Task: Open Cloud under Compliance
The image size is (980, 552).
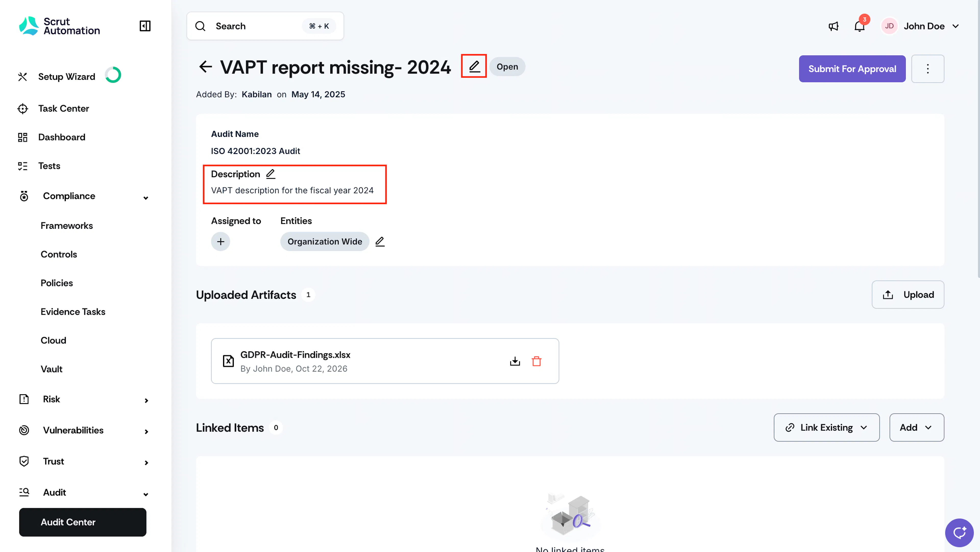Action: coord(53,340)
